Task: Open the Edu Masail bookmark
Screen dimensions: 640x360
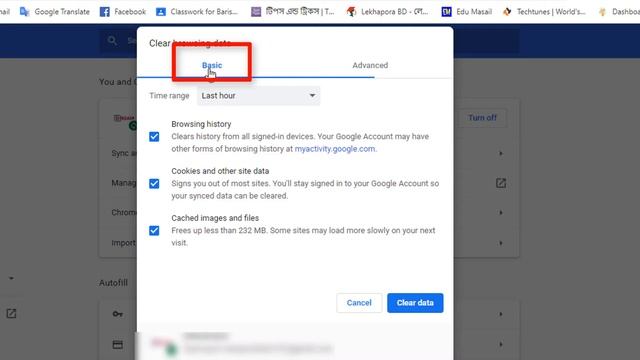Action: [467, 12]
